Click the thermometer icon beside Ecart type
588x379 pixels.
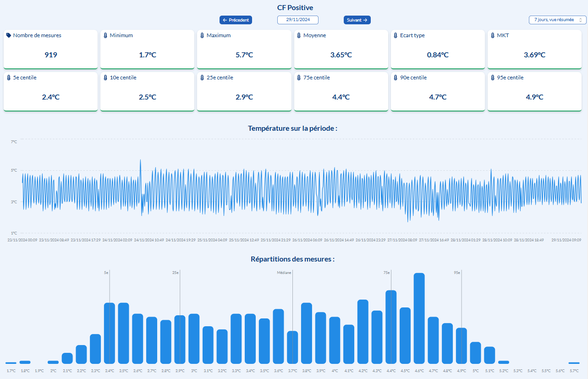[396, 35]
